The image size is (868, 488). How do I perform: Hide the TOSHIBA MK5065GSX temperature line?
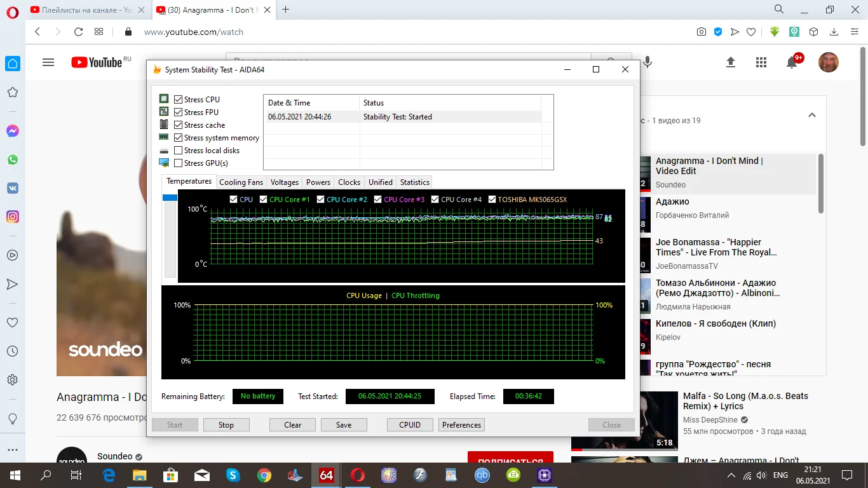[492, 200]
